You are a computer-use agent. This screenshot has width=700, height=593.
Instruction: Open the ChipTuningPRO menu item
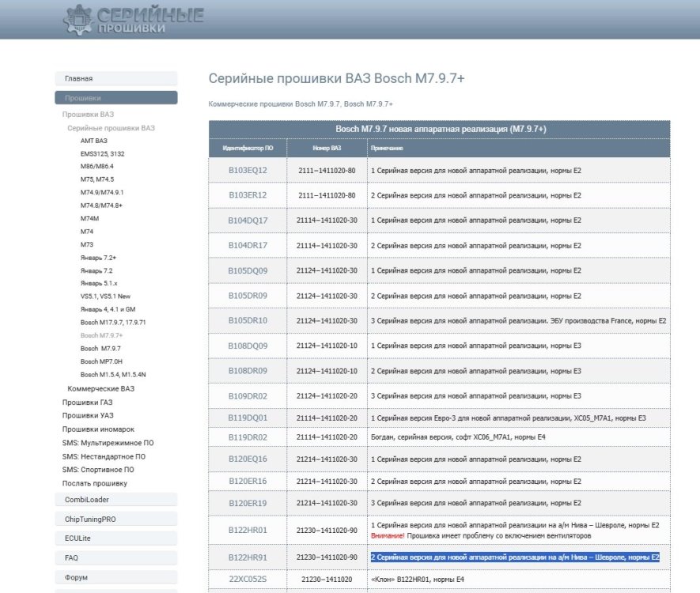(x=116, y=519)
